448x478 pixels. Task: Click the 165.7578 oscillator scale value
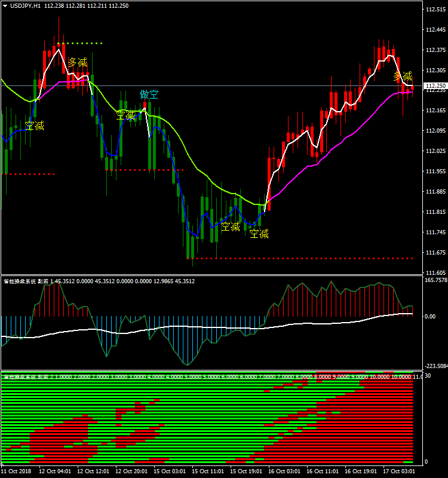click(x=435, y=280)
